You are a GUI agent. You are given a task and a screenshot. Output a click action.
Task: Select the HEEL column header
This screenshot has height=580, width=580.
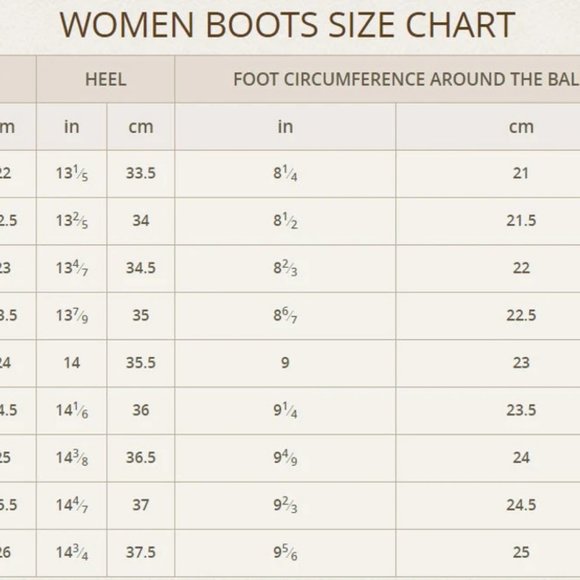[x=105, y=79]
